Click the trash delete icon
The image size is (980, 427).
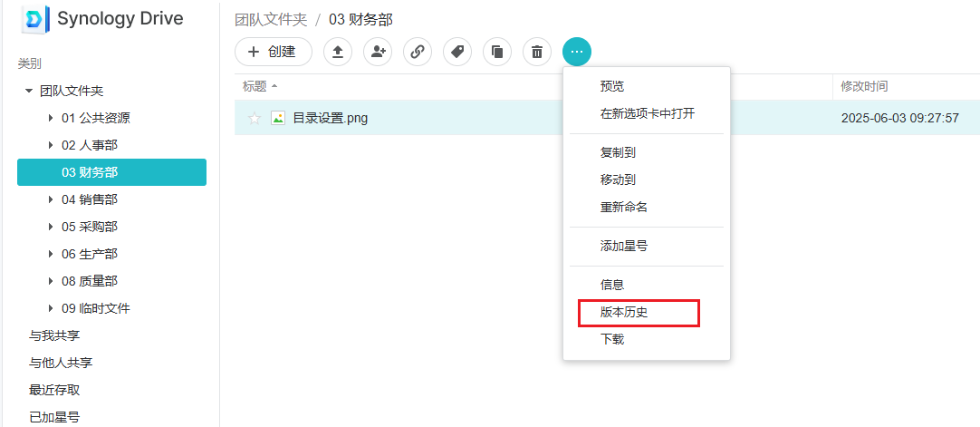pyautogui.click(x=537, y=52)
